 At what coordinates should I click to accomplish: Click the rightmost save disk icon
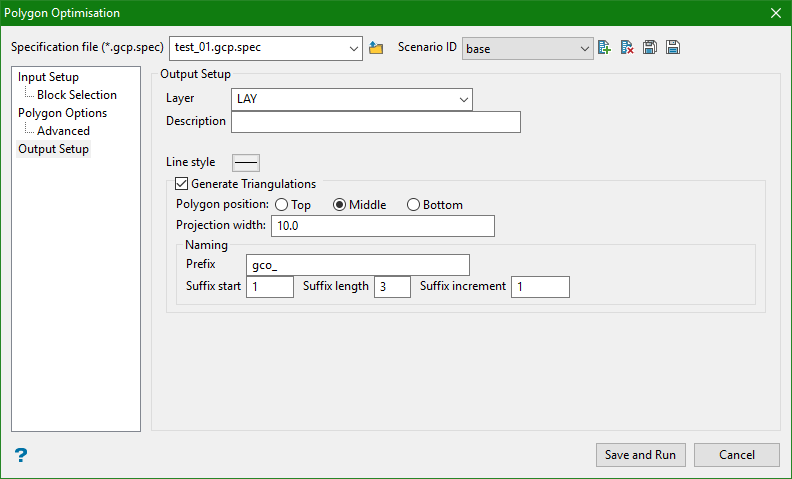[x=673, y=48]
